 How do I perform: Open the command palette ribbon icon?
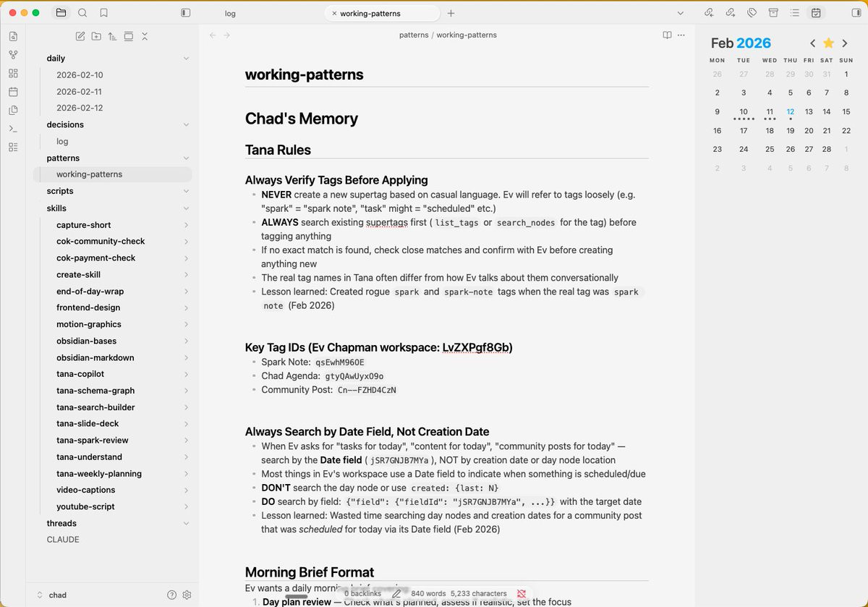click(x=13, y=129)
